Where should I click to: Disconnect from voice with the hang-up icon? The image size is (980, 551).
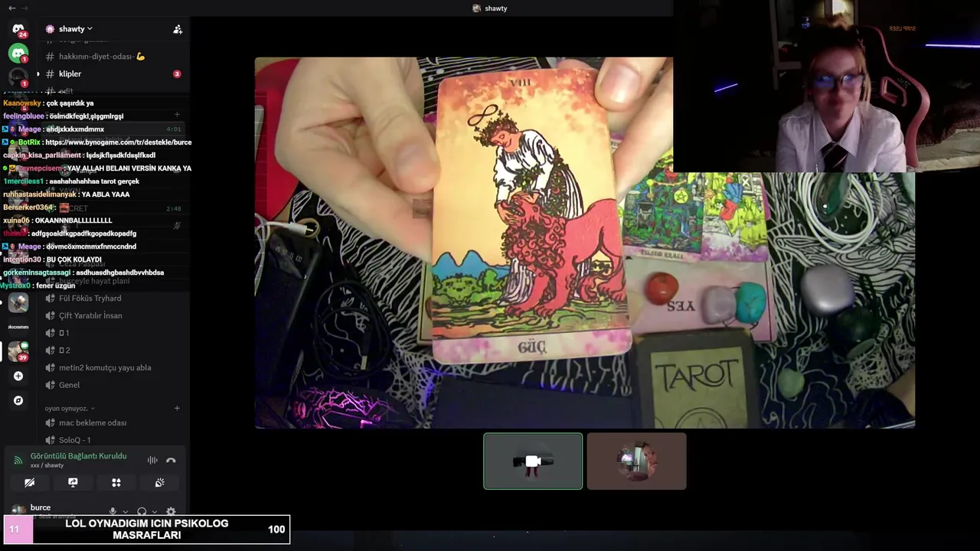tap(171, 460)
